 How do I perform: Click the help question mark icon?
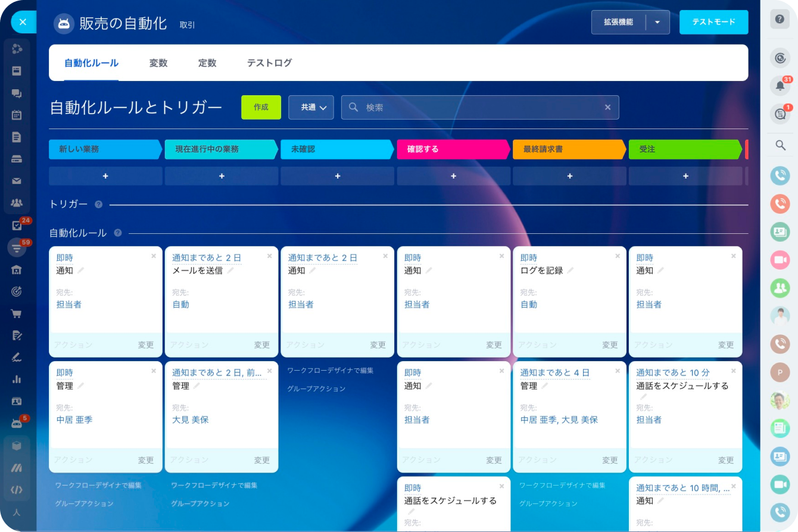pyautogui.click(x=779, y=20)
